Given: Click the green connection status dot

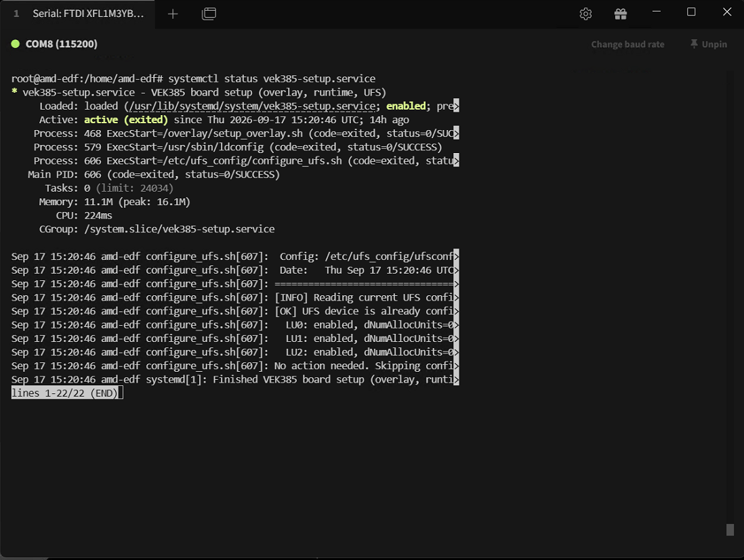Looking at the screenshot, I should click(15, 43).
